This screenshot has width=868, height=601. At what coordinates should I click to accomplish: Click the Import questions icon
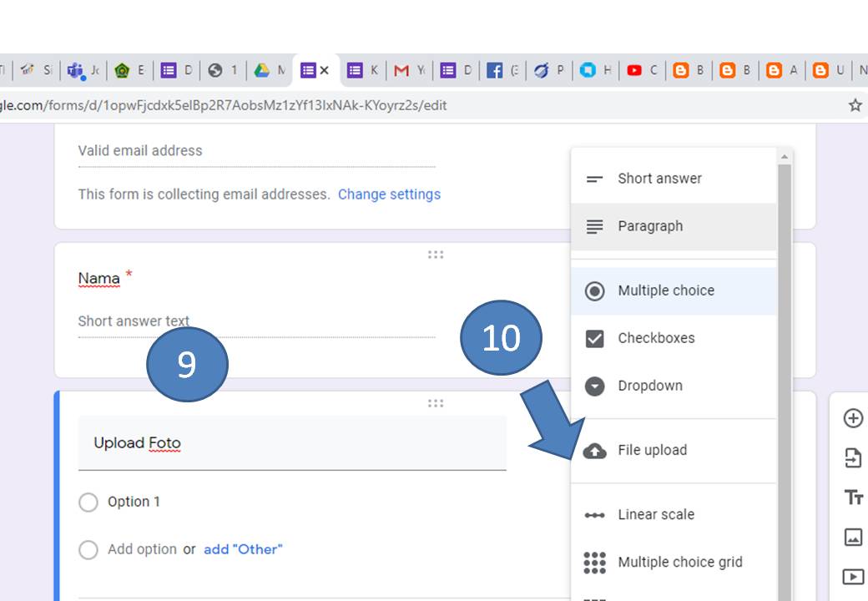853,457
